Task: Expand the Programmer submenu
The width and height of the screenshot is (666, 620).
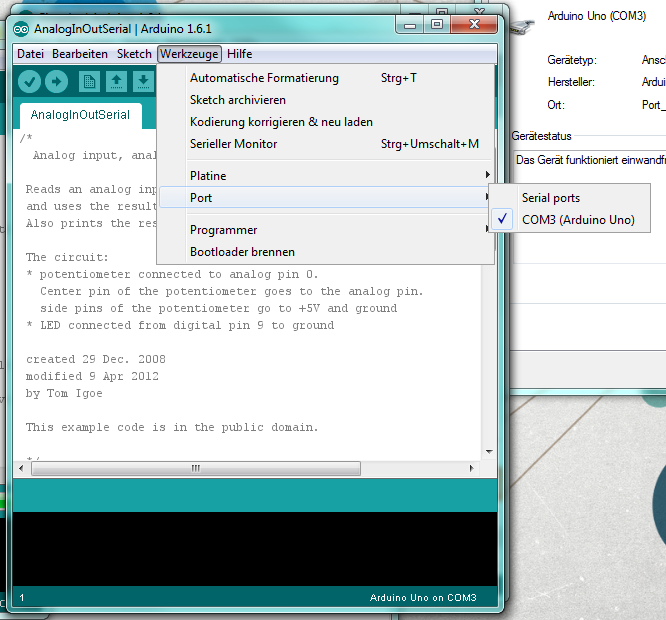Action: pos(326,230)
